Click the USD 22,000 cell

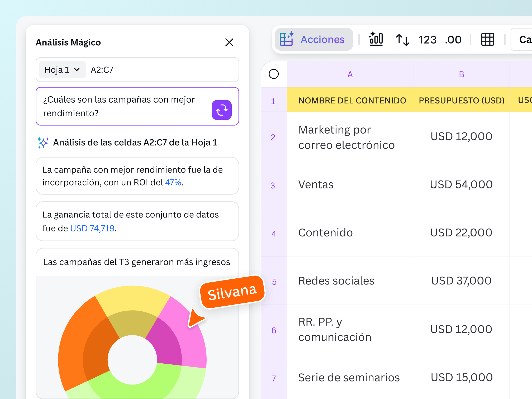click(461, 232)
